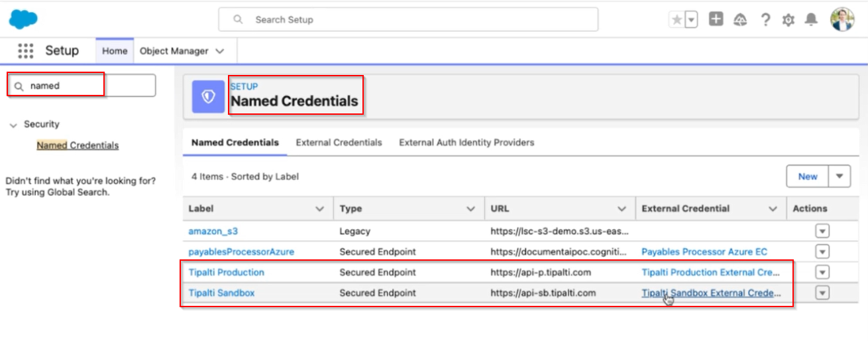Open the App Launcher grid icon
The width and height of the screenshot is (868, 341).
[25, 51]
